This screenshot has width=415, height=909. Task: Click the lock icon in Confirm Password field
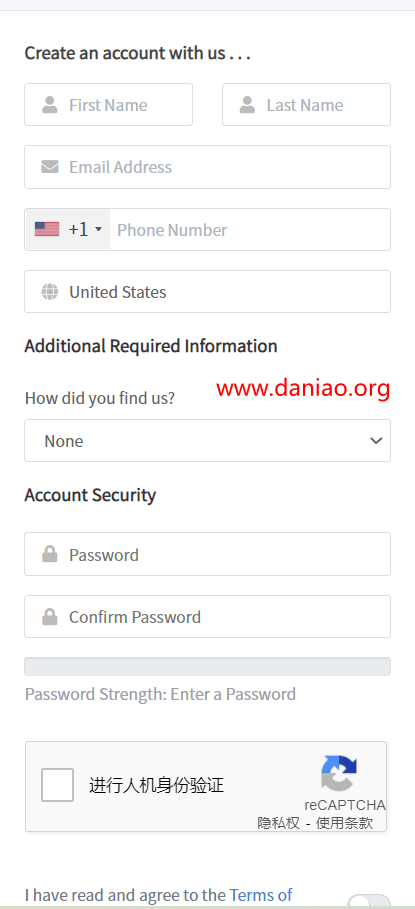(x=50, y=616)
